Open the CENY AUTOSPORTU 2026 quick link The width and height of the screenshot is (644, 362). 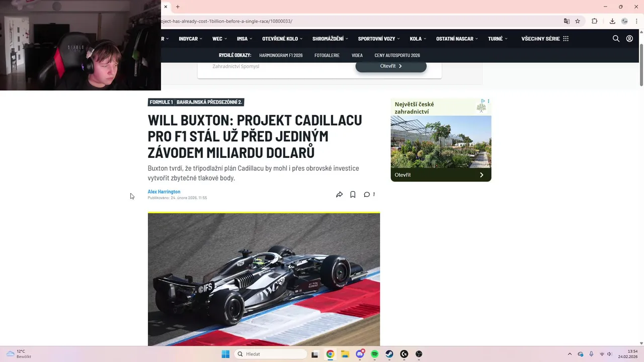397,55
